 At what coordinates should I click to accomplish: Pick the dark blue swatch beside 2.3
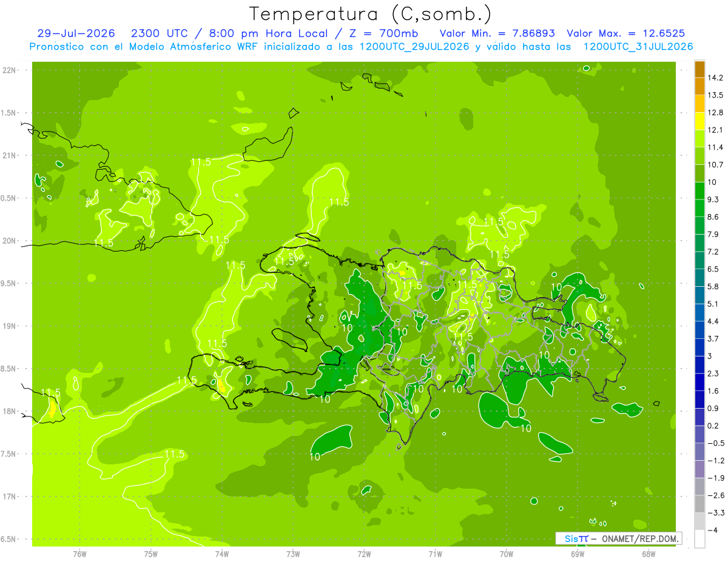[699, 365]
